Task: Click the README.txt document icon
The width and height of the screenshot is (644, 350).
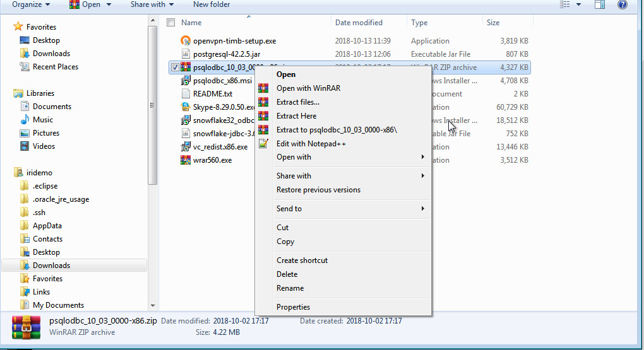Action: tap(186, 93)
